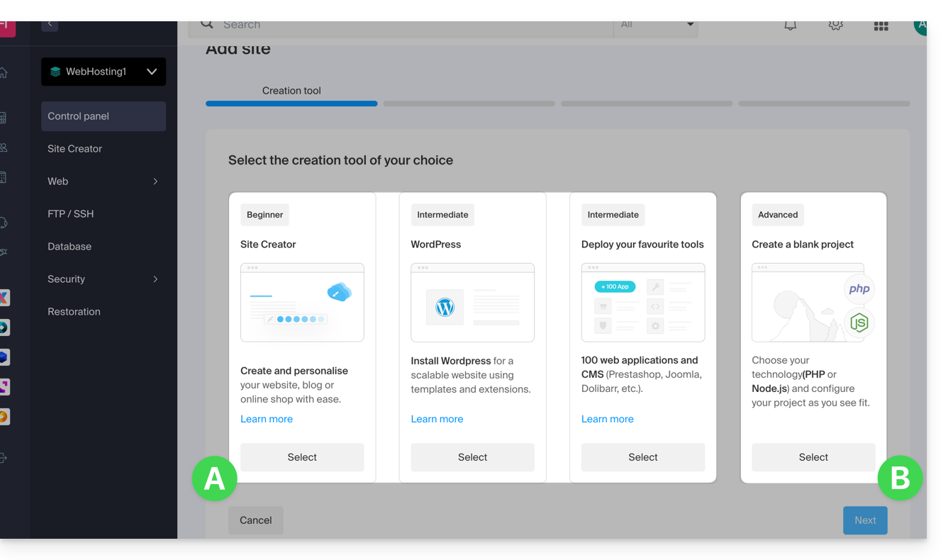
Task: Open the settings gear icon
Action: [835, 26]
